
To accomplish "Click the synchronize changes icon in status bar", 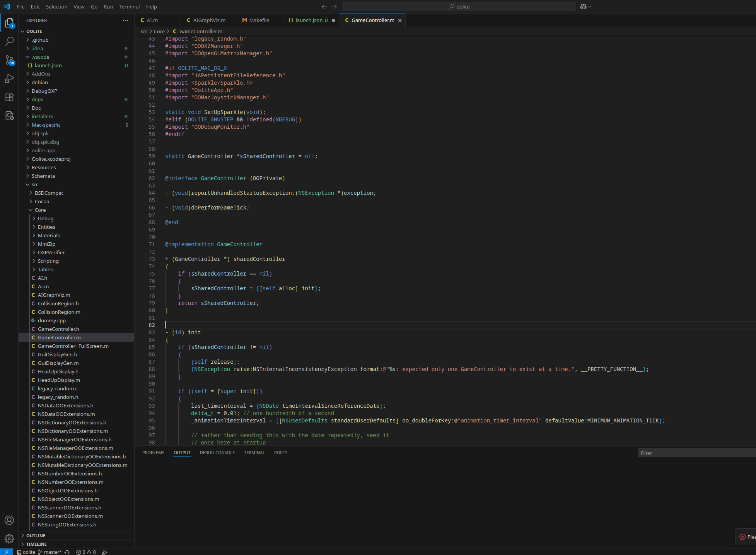I will (67, 552).
